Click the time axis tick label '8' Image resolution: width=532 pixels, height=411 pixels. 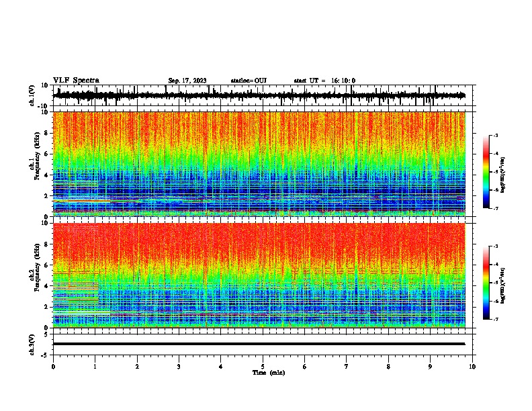tap(388, 367)
